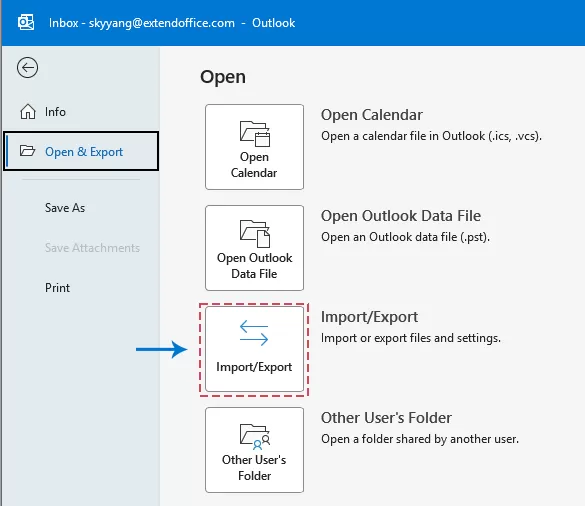Click the title bar text 'Inbox - skyyang@extendoffice.com'
Image resolution: width=585 pixels, height=506 pixels.
click(142, 23)
